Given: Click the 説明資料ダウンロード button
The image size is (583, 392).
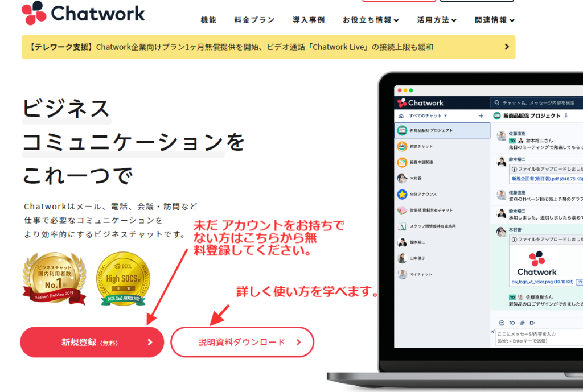Looking at the screenshot, I should tap(242, 342).
